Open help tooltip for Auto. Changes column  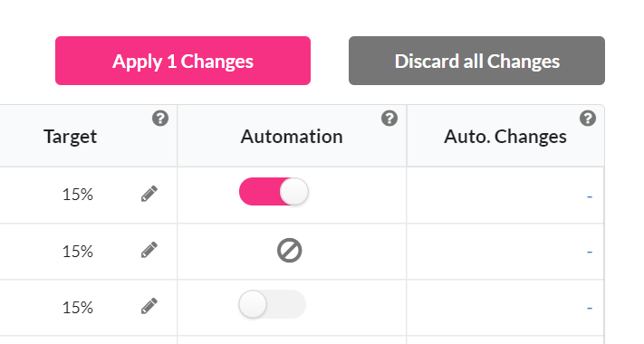(588, 119)
